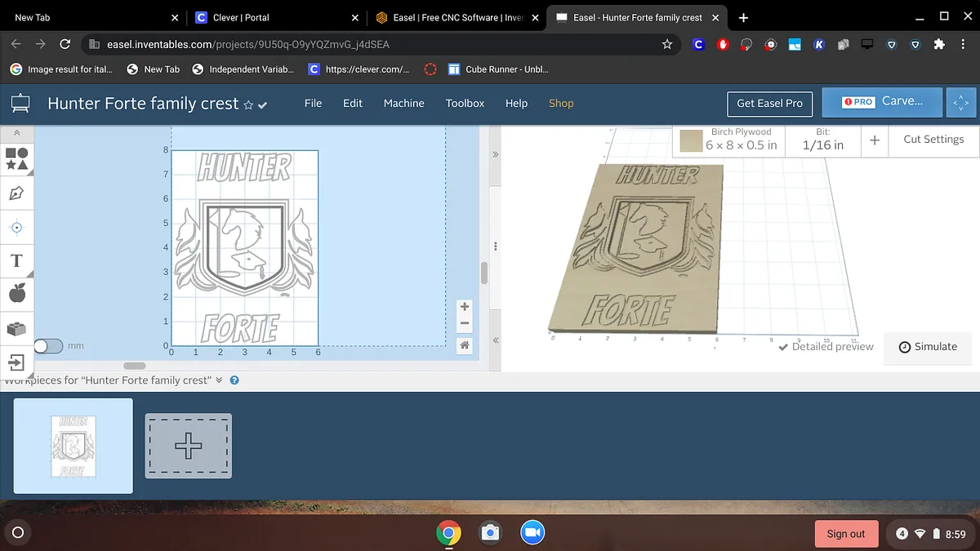Click the project title Hunter Forte family crest

point(143,104)
